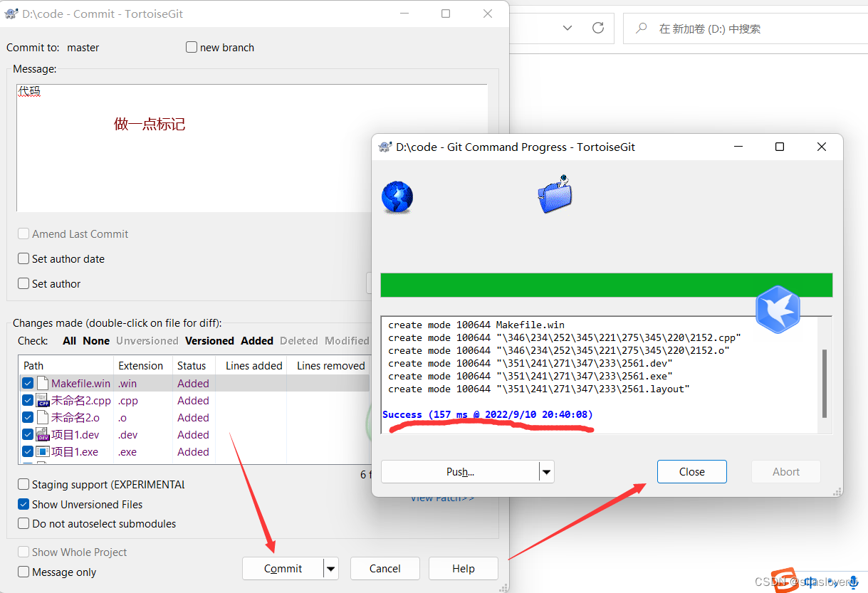Click the Success (157 ms) result line
The image size is (868, 593).
point(488,414)
